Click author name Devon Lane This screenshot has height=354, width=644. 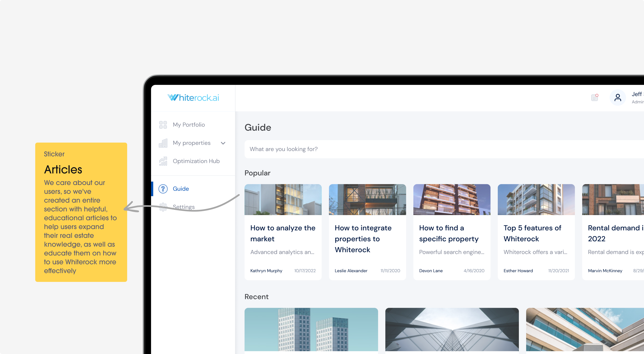(x=431, y=271)
